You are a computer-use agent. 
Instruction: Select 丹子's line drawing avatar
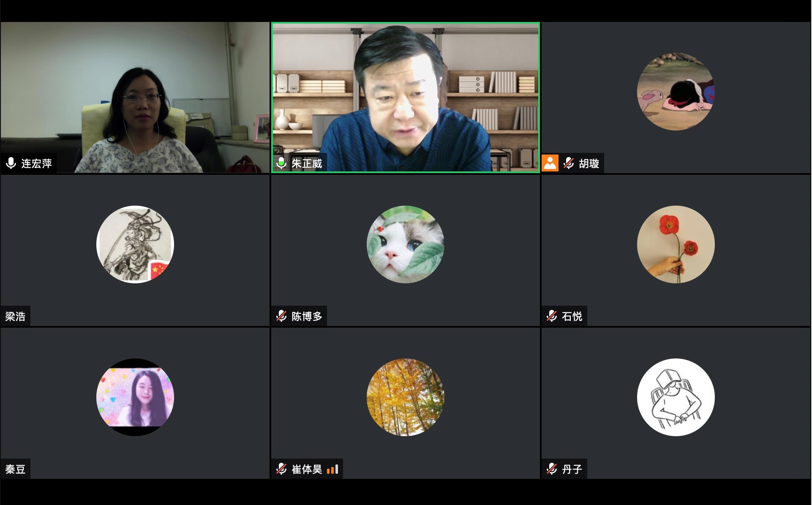(676, 397)
